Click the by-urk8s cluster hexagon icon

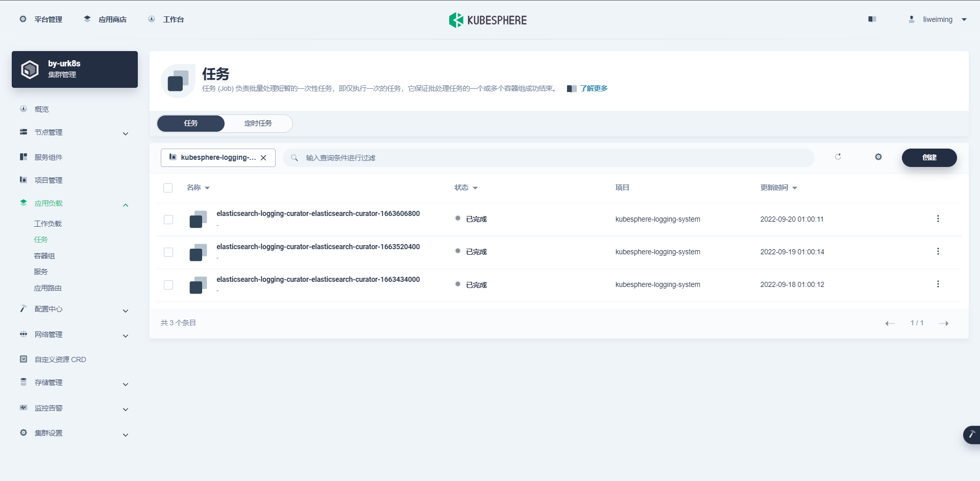tap(30, 69)
